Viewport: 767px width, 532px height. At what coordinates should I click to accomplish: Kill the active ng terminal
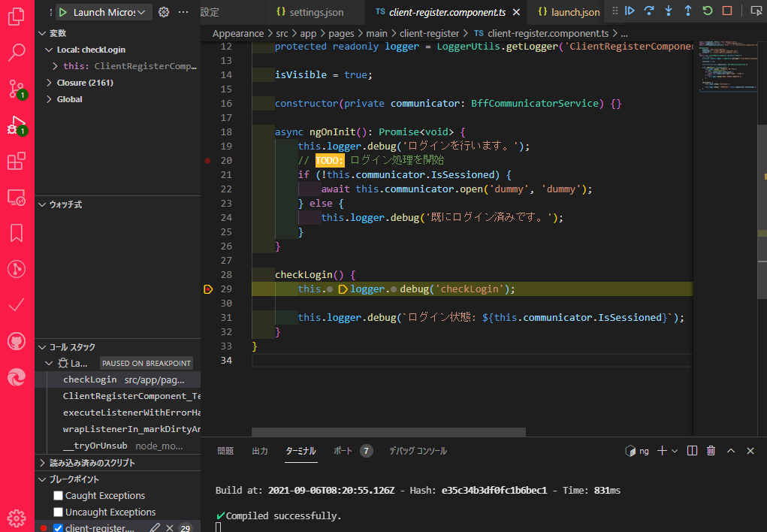coord(710,450)
